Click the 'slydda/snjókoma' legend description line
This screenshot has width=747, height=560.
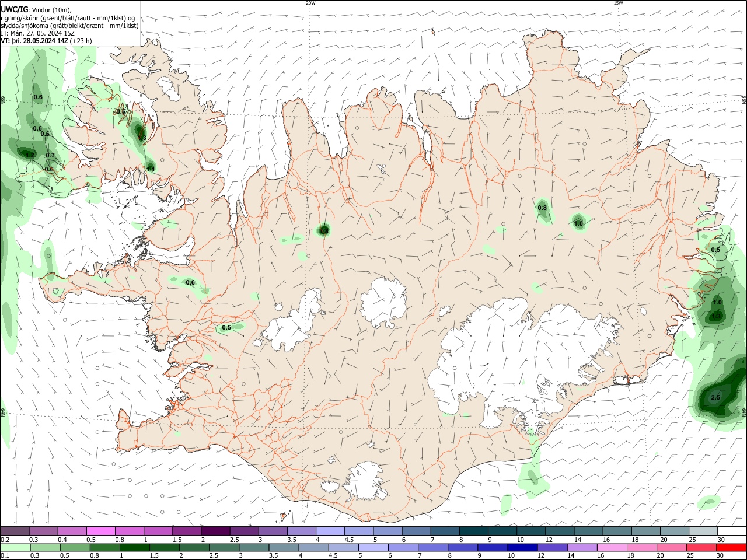[x=69, y=25]
